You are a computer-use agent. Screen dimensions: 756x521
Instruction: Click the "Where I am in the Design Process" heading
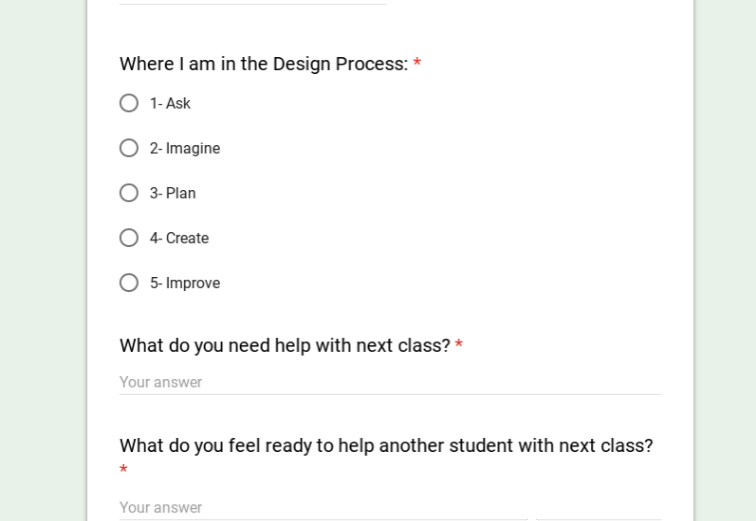(263, 64)
